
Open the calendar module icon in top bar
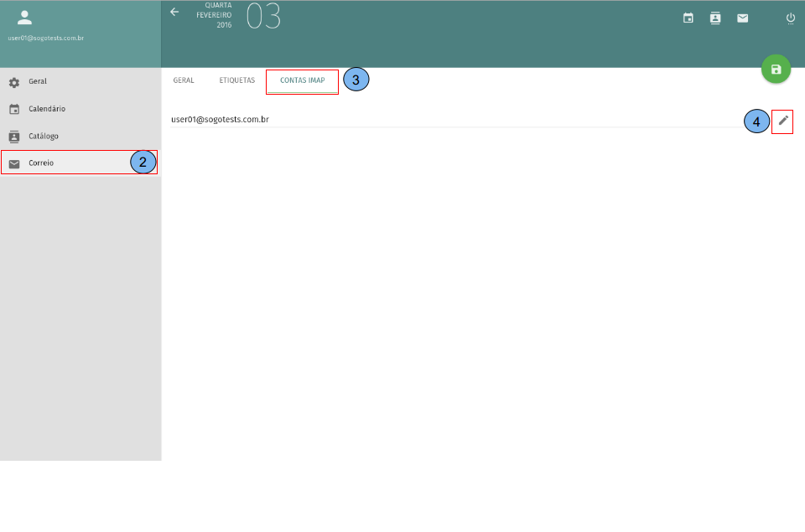(x=688, y=18)
